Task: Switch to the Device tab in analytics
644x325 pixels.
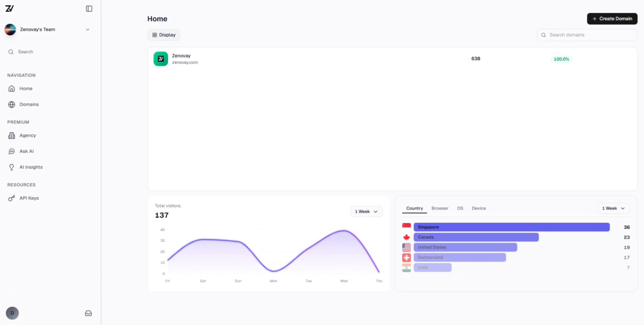Action: 479,208
